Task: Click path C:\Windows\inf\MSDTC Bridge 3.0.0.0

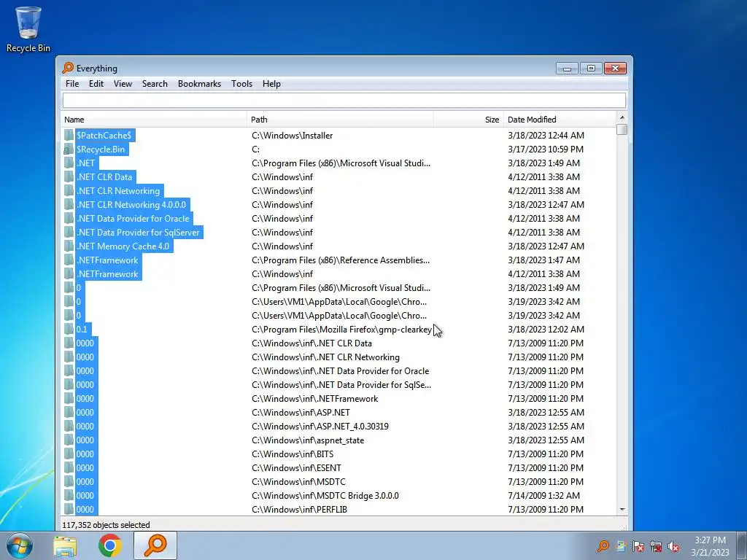Action: pyautogui.click(x=325, y=495)
